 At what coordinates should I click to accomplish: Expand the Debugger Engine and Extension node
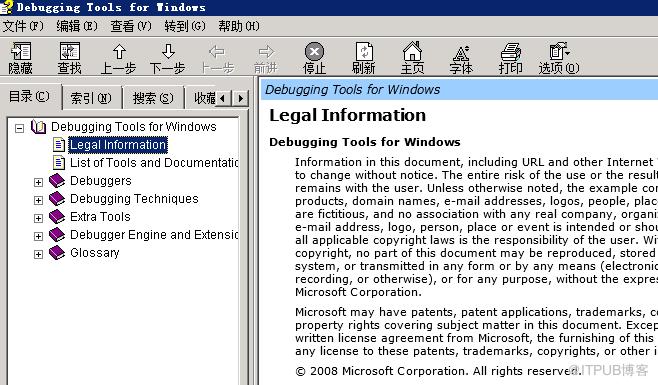(x=38, y=236)
